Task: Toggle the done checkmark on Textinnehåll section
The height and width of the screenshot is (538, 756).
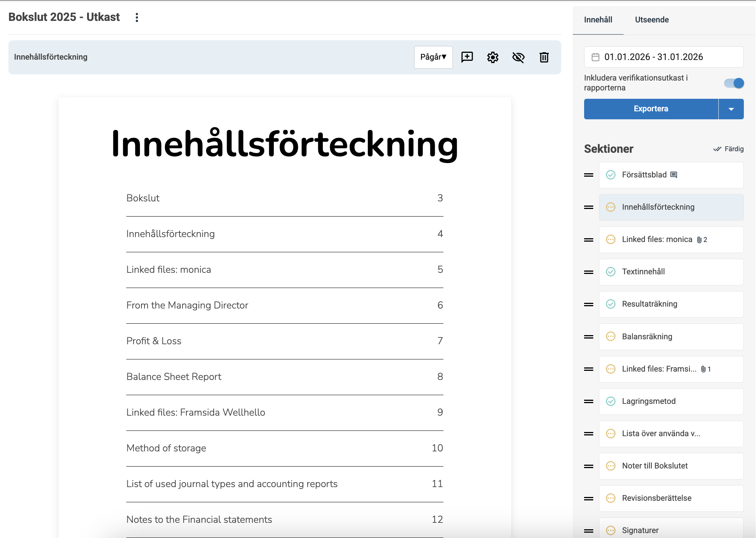Action: click(610, 272)
